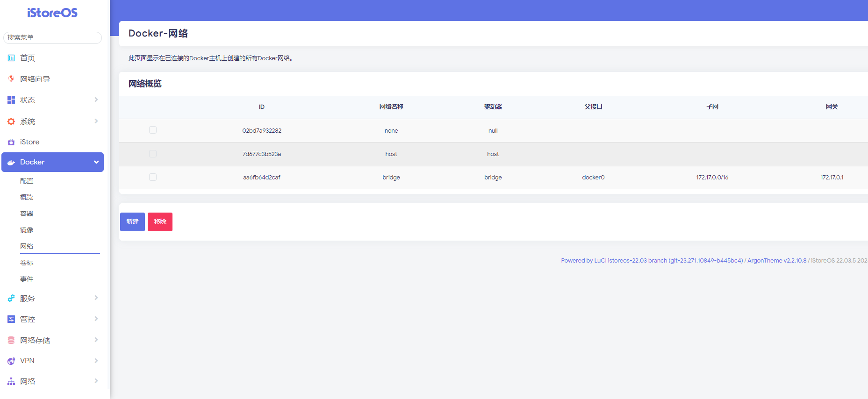This screenshot has height=399, width=868.
Task: Check the bridge network row checkbox
Action: tap(153, 177)
